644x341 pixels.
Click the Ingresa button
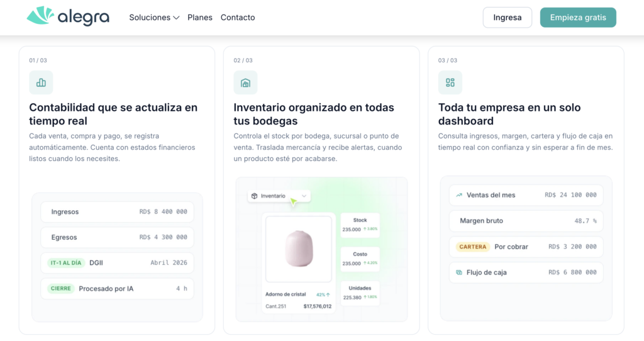[508, 17]
